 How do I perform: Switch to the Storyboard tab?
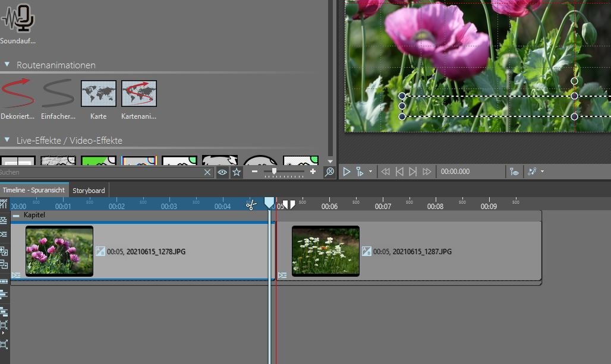point(89,191)
